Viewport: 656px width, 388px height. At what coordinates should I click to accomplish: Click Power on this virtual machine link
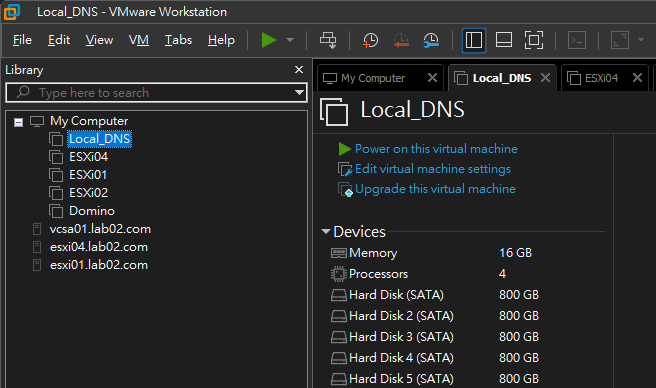click(x=436, y=149)
